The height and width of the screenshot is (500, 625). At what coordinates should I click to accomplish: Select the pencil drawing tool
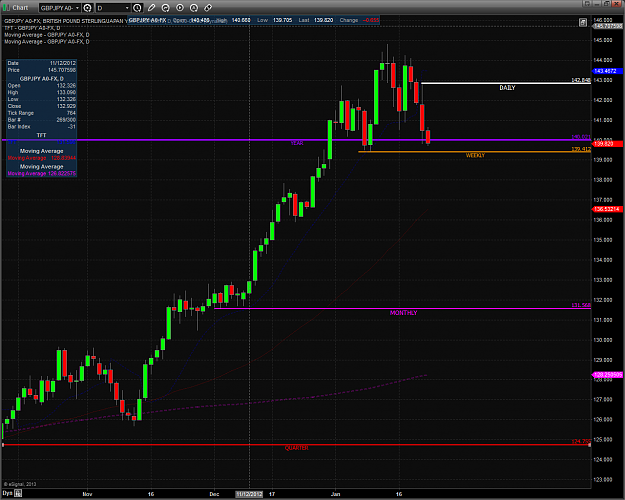(151, 8)
